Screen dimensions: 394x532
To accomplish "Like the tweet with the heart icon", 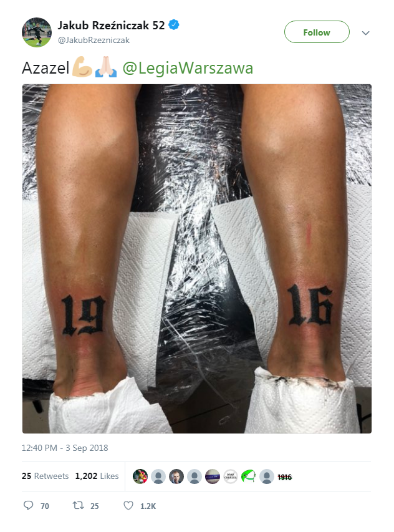I will pyautogui.click(x=128, y=506).
